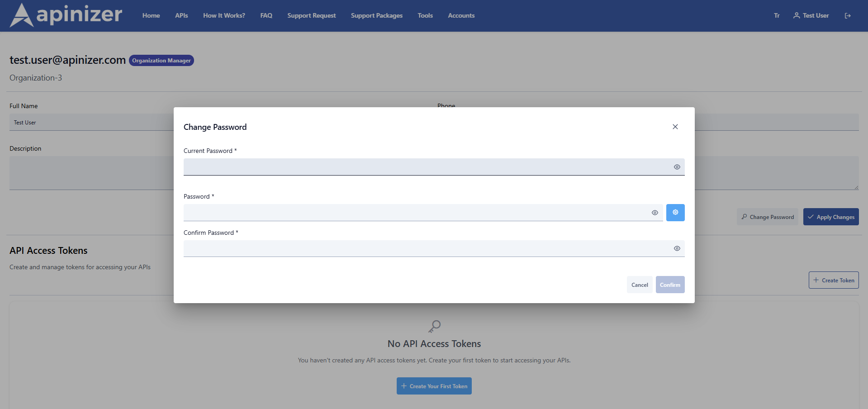This screenshot has width=868, height=409.
Task: Switch language using the Tr option
Action: point(777,16)
